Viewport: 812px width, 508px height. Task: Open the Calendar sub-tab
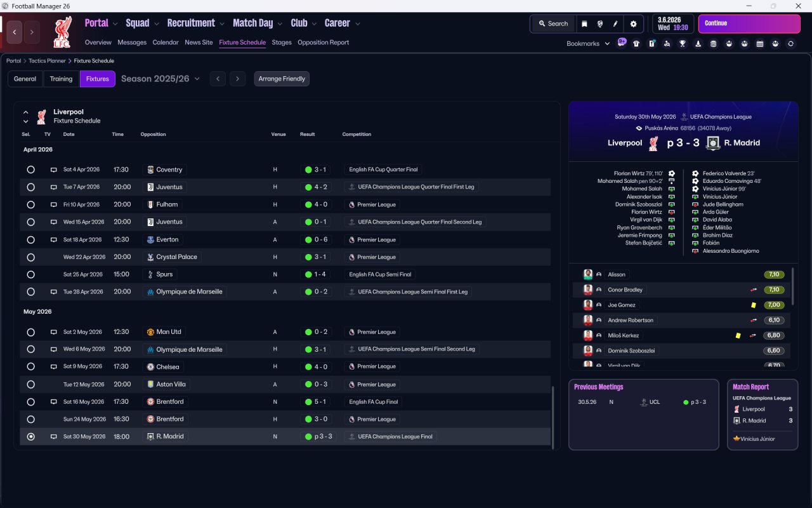coord(166,43)
